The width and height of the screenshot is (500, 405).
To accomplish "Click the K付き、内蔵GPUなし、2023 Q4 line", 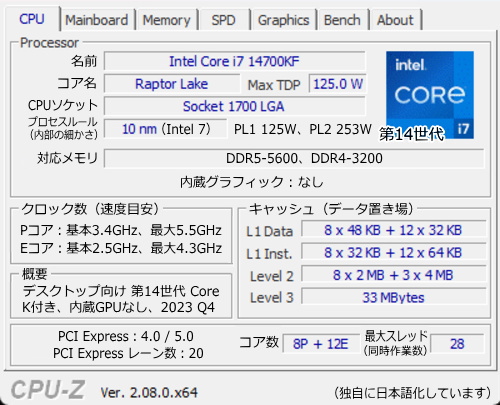I will (x=118, y=307).
